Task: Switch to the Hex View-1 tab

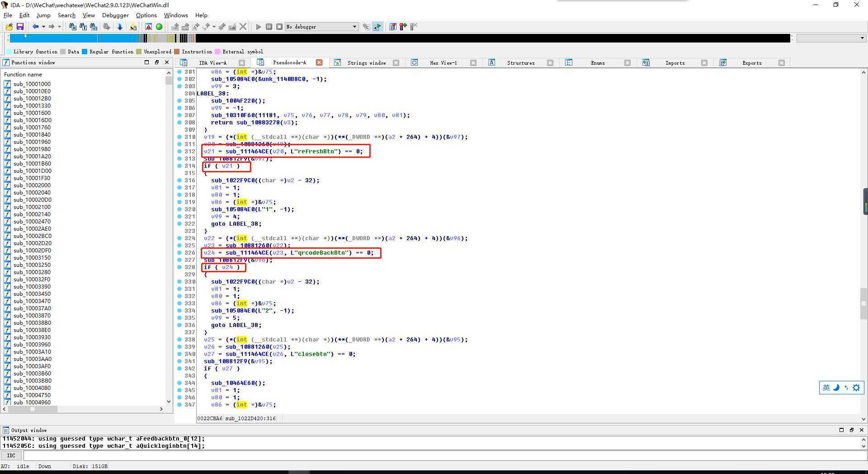Action: pyautogui.click(x=443, y=63)
